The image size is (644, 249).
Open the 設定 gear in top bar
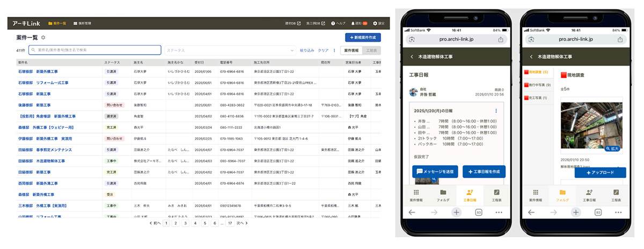coord(379,24)
